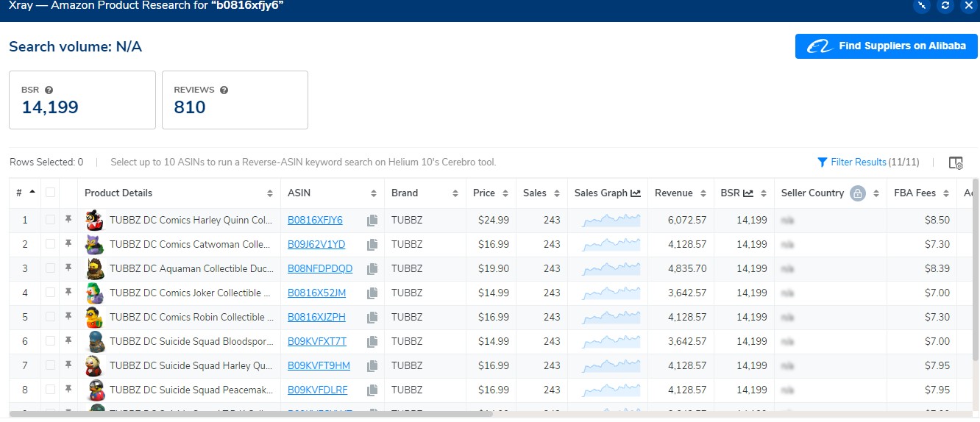
Task: Select the checkbox for row 2
Action: pos(50,244)
